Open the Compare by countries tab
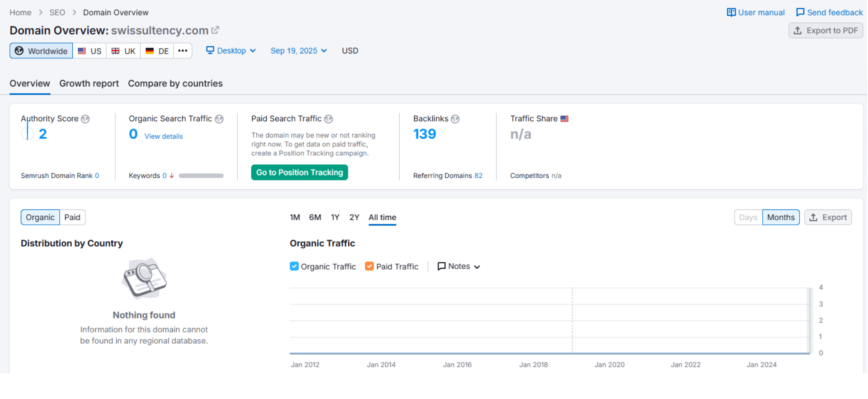868x399 pixels. click(x=175, y=83)
